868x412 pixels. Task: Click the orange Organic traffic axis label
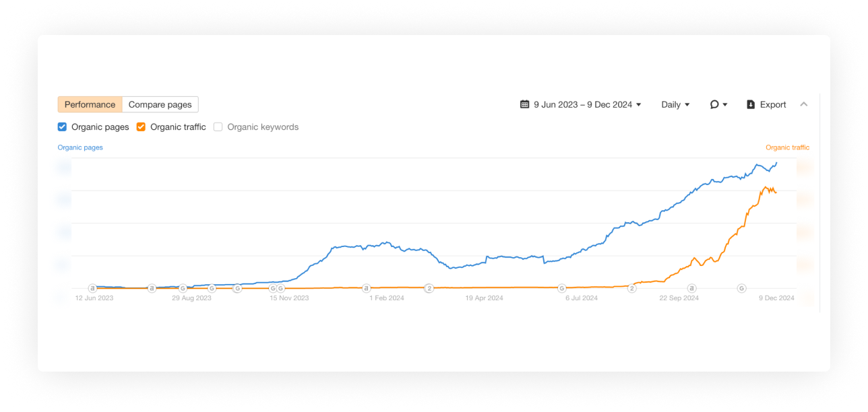point(787,147)
